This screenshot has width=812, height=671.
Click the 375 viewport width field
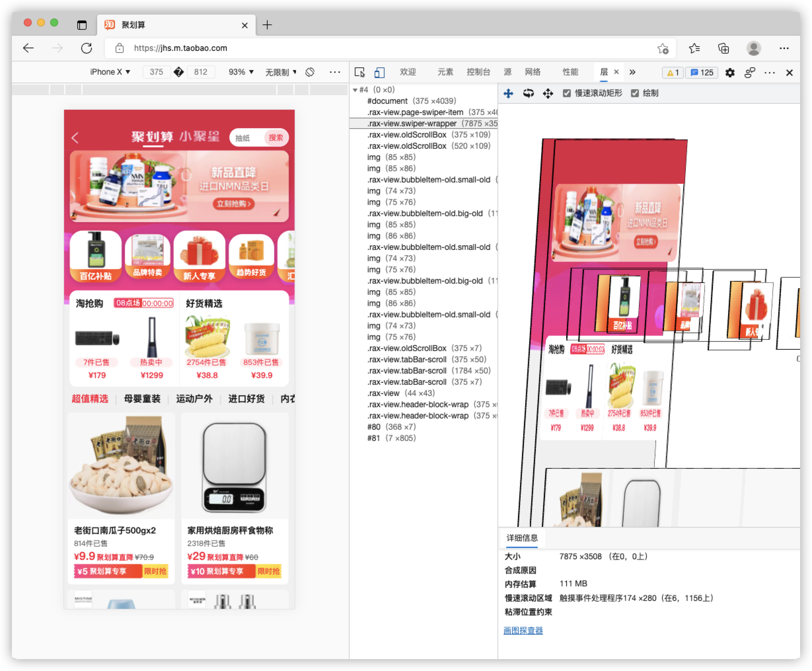click(156, 72)
